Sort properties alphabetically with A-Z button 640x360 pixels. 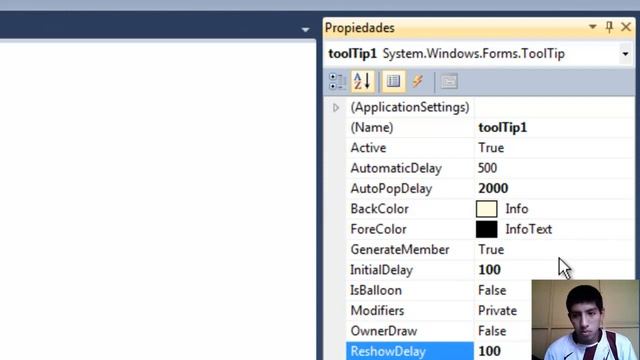362,81
